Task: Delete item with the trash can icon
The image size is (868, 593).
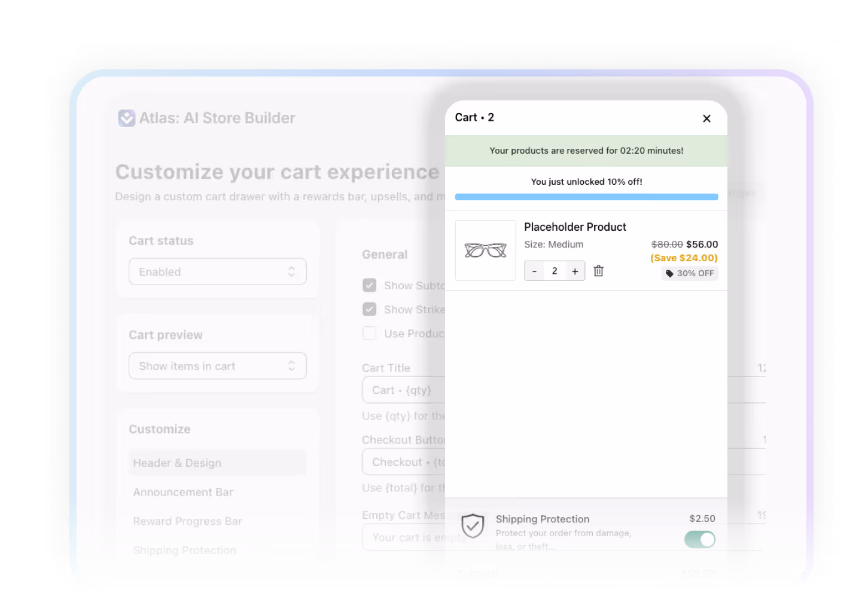Action: point(598,271)
